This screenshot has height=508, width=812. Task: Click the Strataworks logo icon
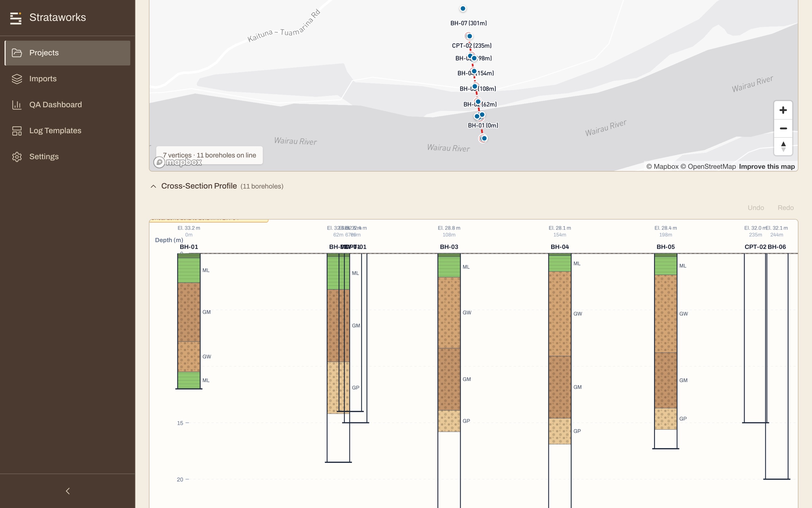(16, 18)
